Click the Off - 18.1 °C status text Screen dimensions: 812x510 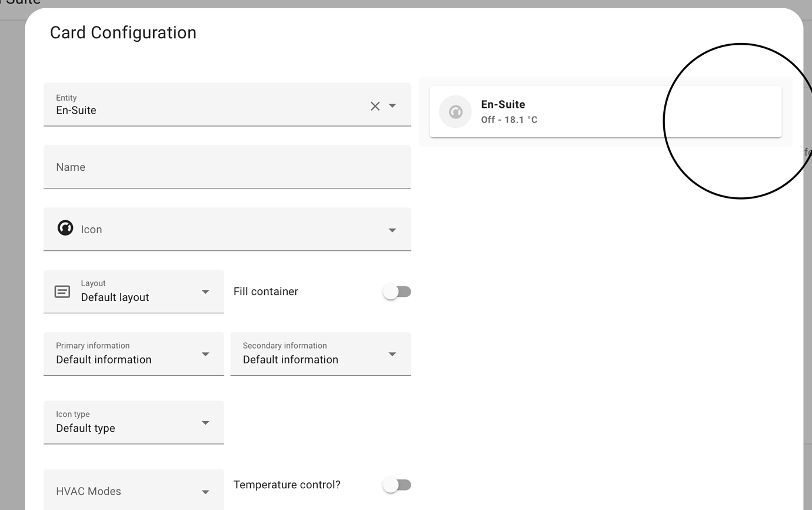pos(510,120)
